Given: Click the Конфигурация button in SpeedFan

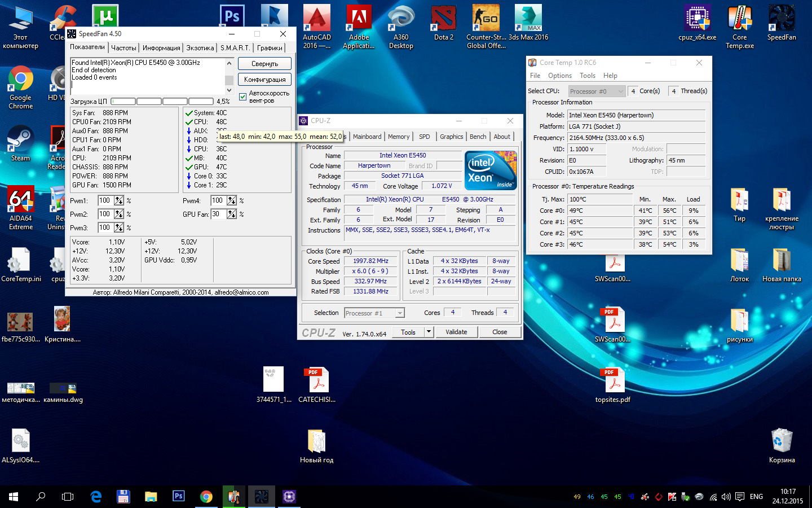Looking at the screenshot, I should pos(264,80).
